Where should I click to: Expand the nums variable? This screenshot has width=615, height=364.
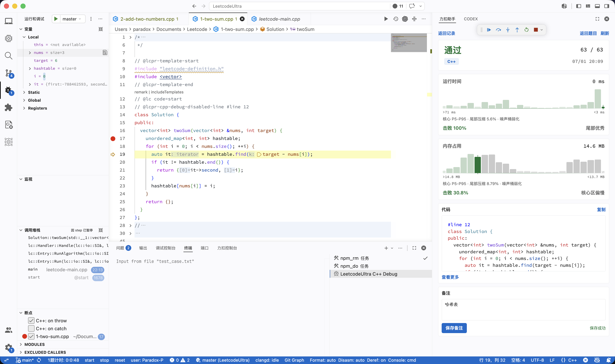pyautogui.click(x=30, y=53)
